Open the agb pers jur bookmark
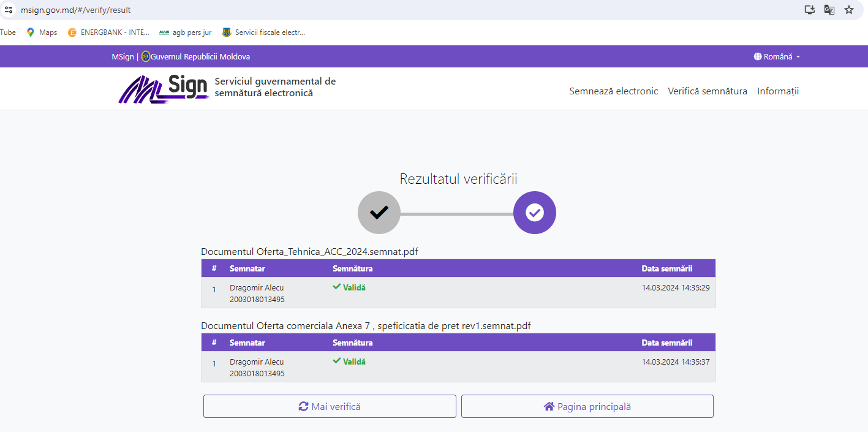 (x=186, y=32)
